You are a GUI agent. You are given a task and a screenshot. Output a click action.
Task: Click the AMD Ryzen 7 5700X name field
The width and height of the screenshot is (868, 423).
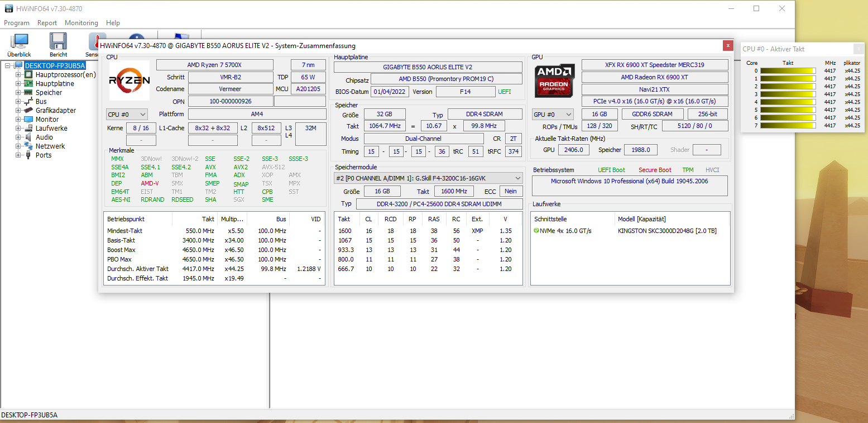[x=215, y=65]
